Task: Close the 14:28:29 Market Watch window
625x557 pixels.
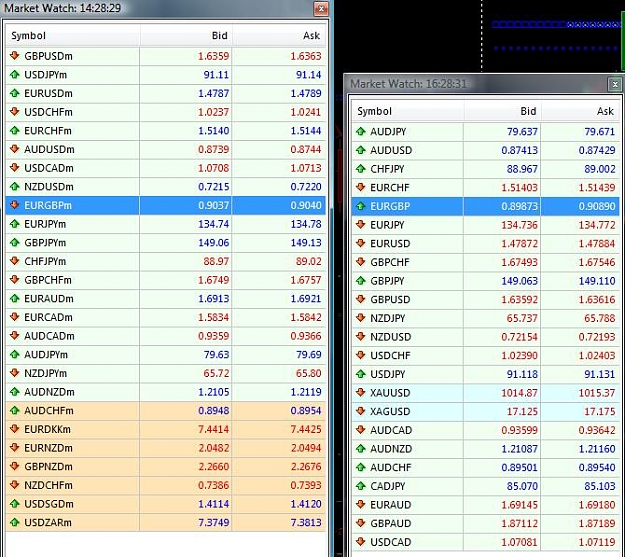Action: click(x=320, y=8)
